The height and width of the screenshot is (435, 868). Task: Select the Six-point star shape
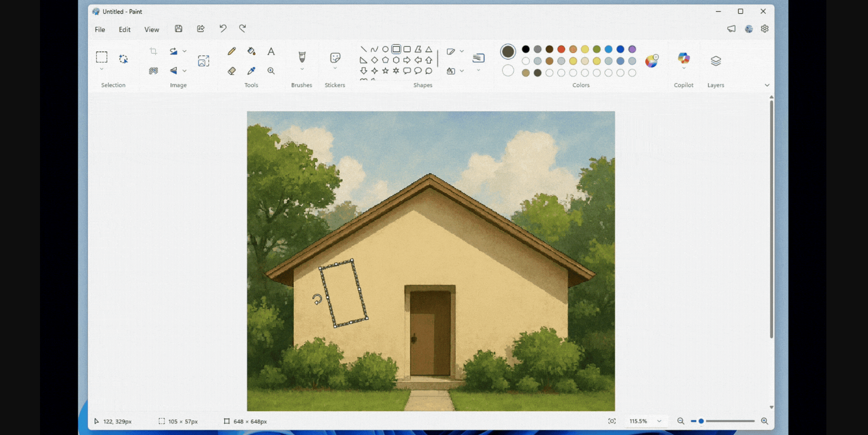396,71
